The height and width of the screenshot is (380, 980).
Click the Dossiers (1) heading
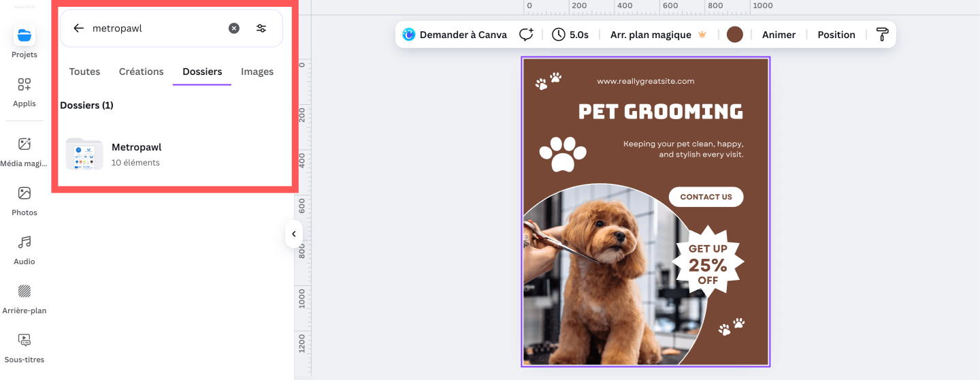(x=86, y=106)
